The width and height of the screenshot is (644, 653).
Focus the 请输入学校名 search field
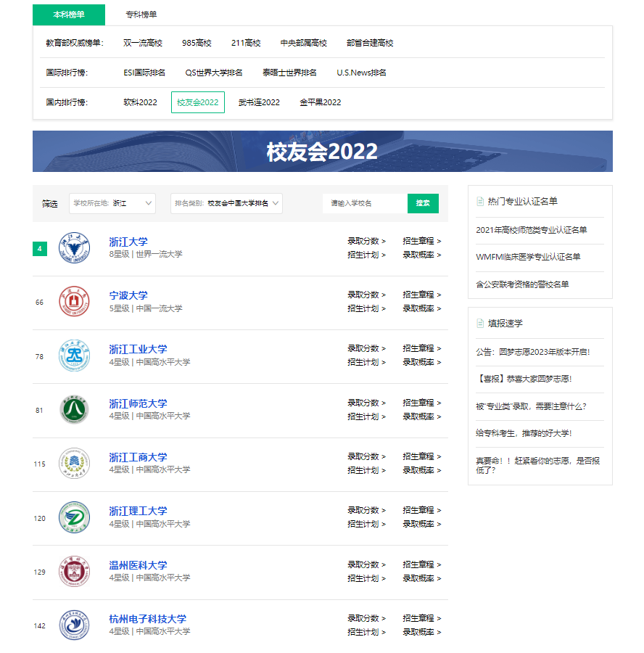(365, 203)
